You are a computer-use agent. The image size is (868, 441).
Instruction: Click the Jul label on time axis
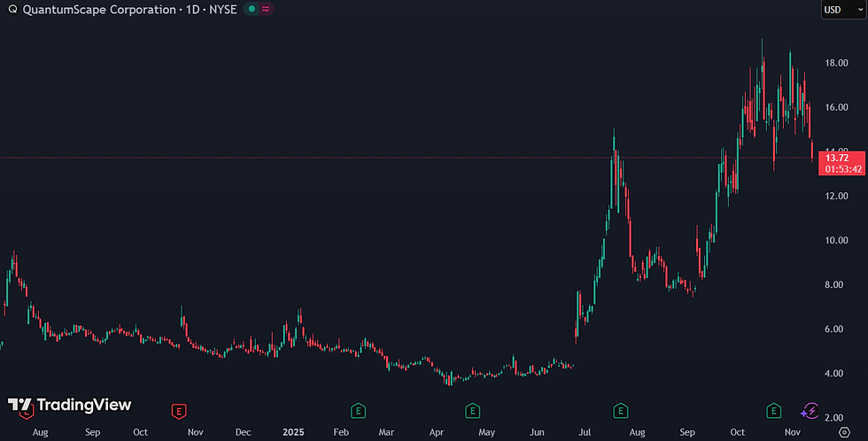click(x=585, y=432)
